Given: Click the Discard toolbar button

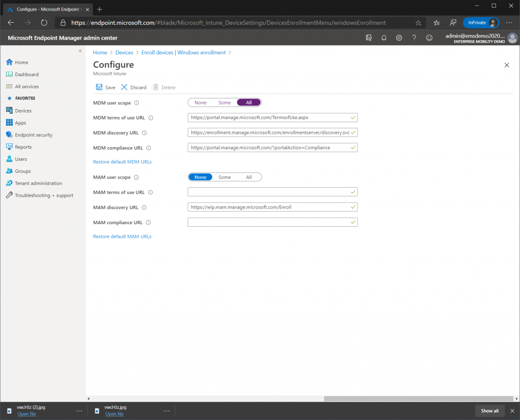Looking at the screenshot, I should (134, 87).
